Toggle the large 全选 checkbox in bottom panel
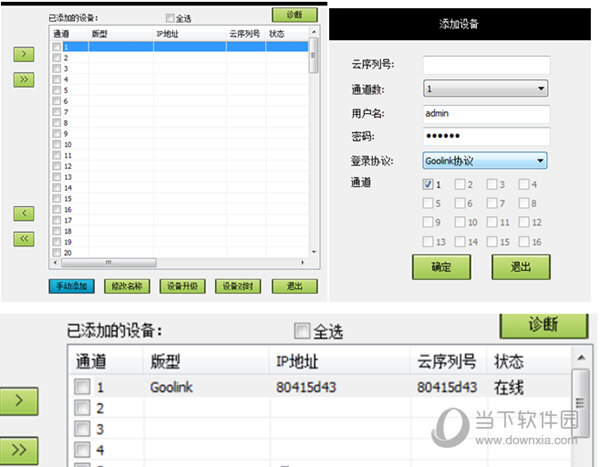Image resolution: width=600 pixels, height=467 pixels. (302, 331)
